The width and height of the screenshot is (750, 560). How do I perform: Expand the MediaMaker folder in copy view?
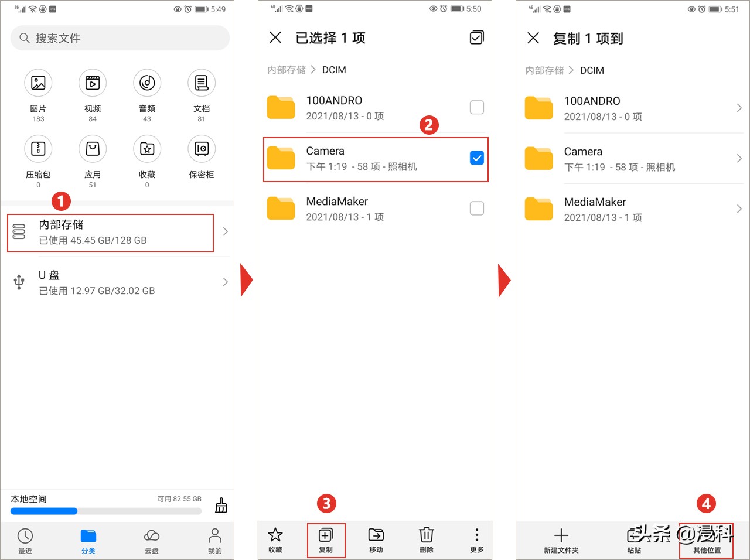[x=739, y=209]
